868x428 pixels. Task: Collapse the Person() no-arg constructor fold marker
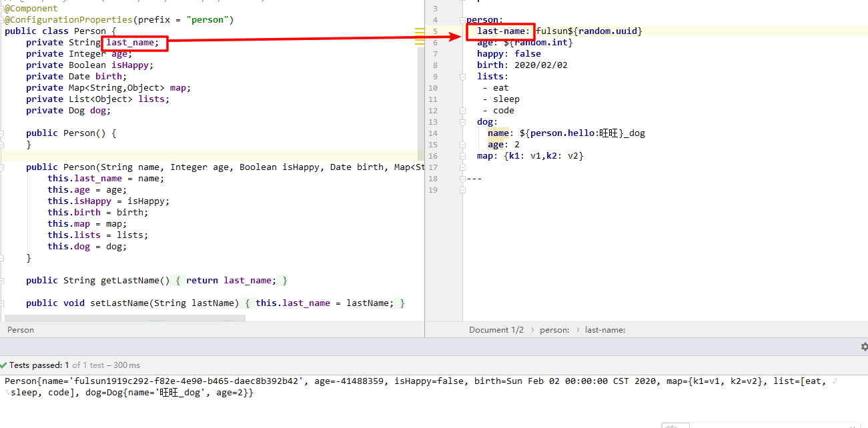click(2, 133)
